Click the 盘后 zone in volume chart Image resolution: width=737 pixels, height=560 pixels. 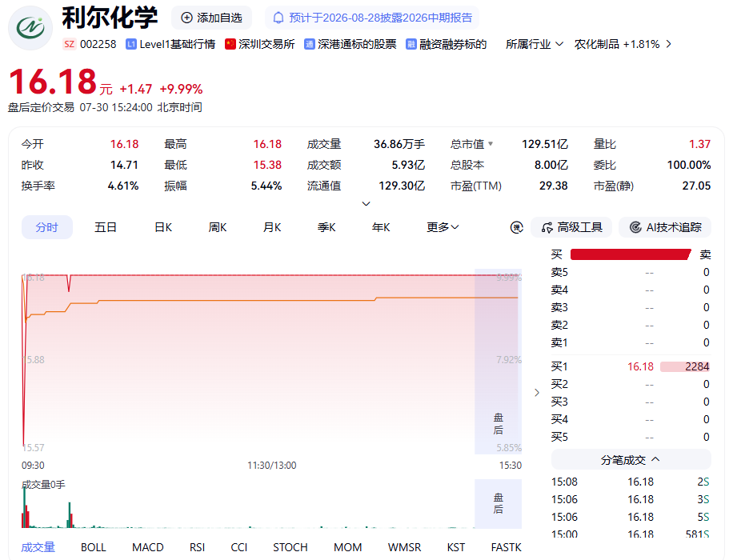pyautogui.click(x=499, y=504)
